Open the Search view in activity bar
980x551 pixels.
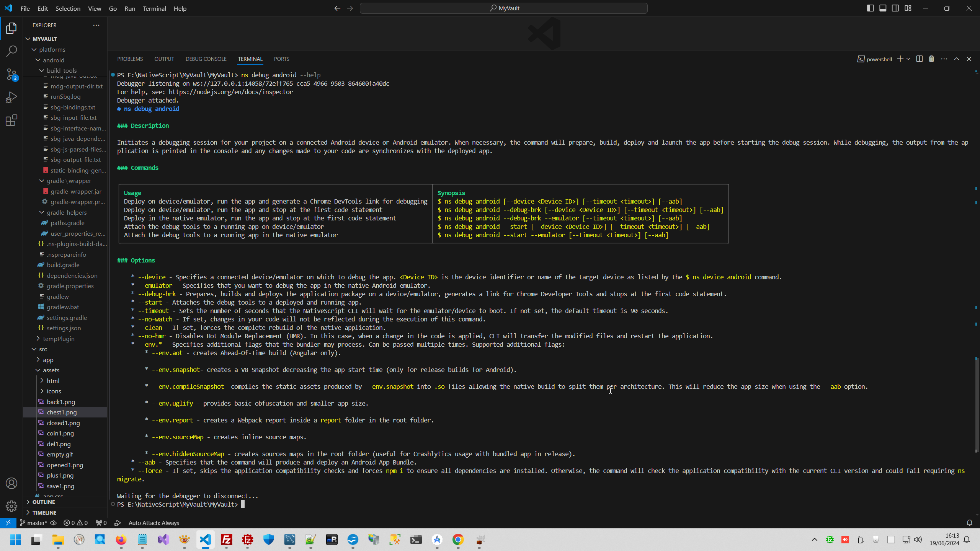(11, 51)
